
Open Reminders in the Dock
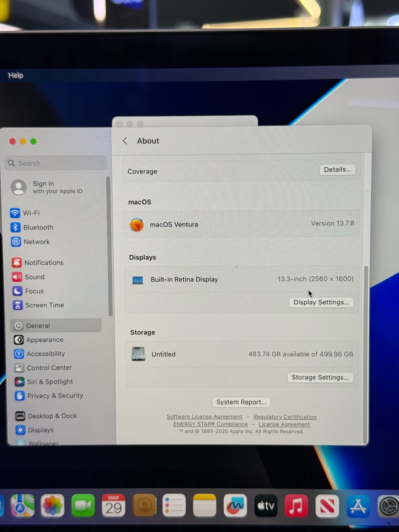coord(174,505)
